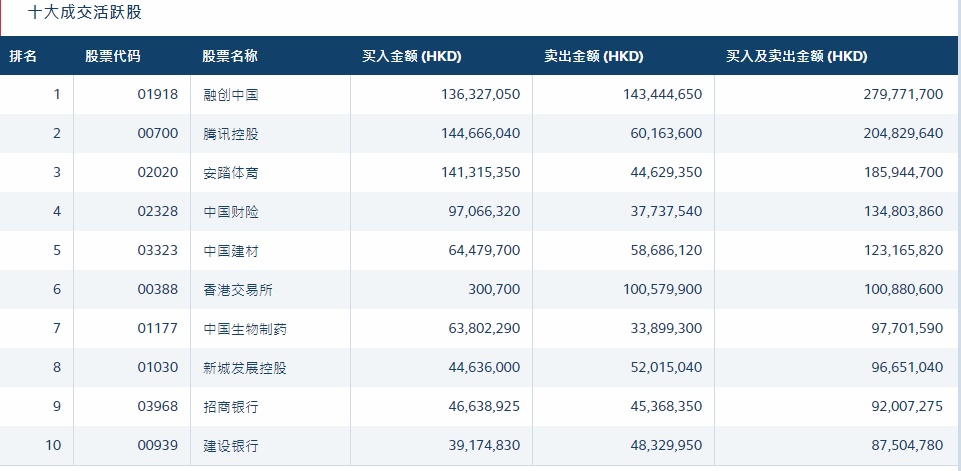Click buy amount 144,666,040

tap(480, 133)
